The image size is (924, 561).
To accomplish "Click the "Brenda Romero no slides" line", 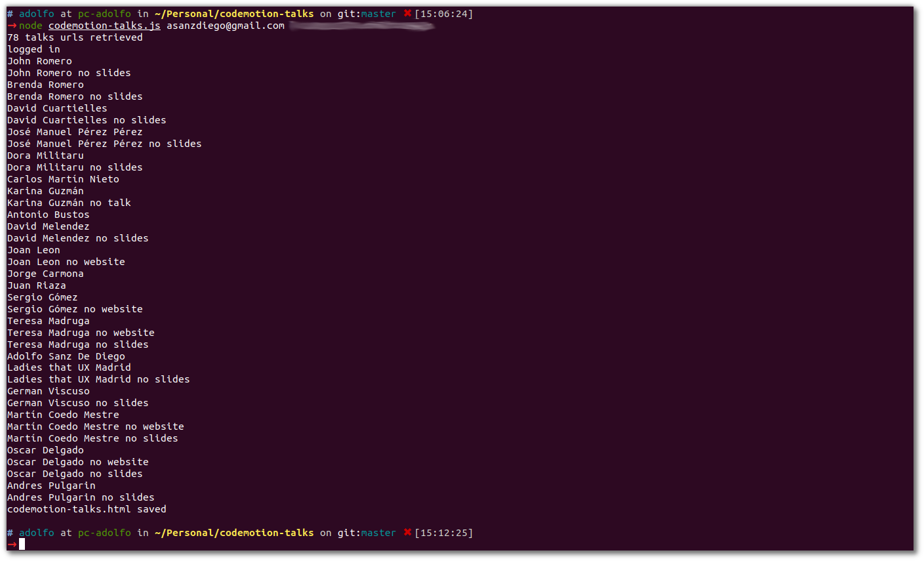I will tap(75, 96).
